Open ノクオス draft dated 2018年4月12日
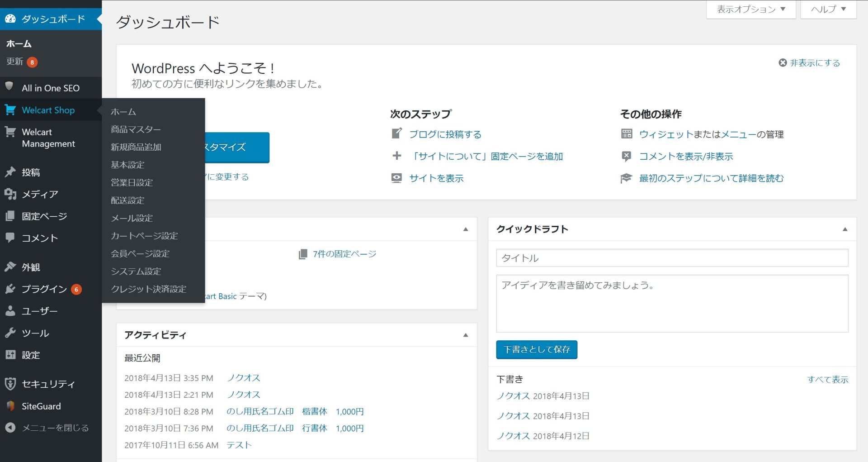868x462 pixels. [x=513, y=435]
